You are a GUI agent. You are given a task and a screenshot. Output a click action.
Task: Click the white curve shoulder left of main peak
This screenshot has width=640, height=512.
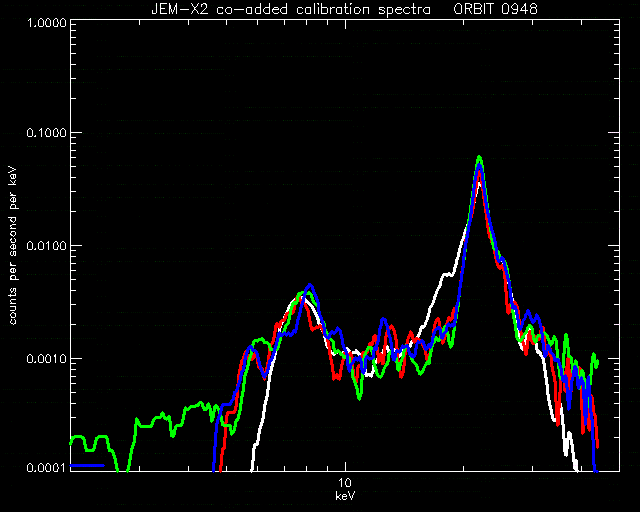coord(448,274)
